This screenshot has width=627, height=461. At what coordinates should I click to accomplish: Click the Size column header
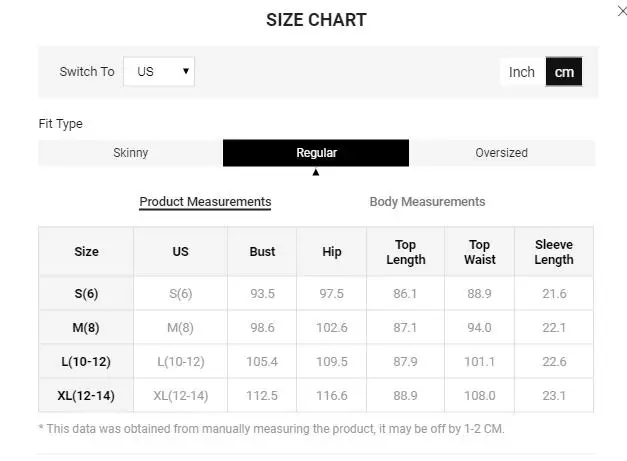[86, 252]
